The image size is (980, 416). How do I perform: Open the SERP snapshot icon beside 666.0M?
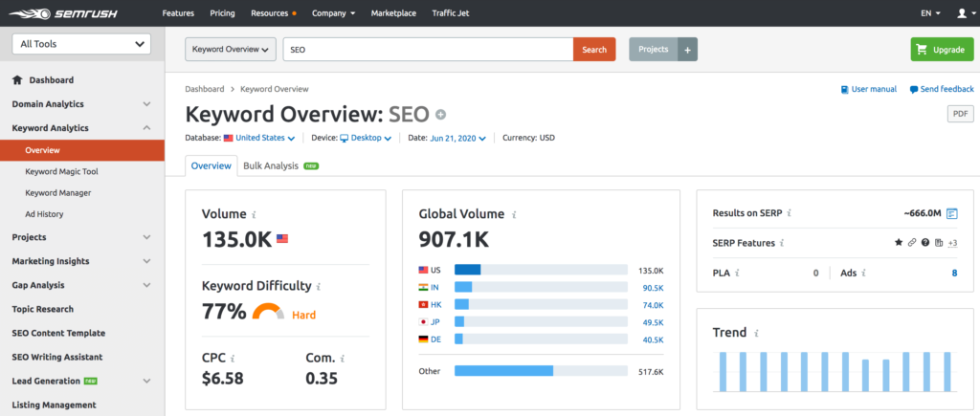[x=952, y=213]
